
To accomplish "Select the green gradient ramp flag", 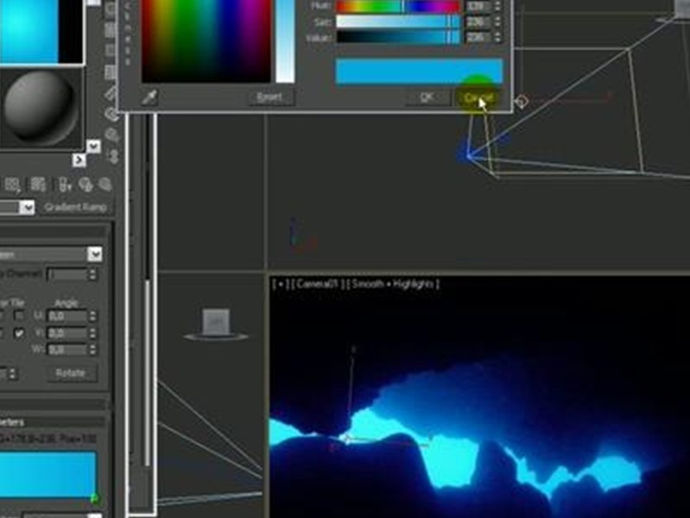I will (94, 499).
